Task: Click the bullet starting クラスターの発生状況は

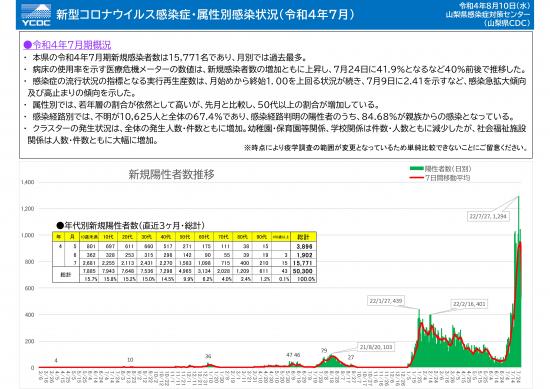Action: coord(276,134)
